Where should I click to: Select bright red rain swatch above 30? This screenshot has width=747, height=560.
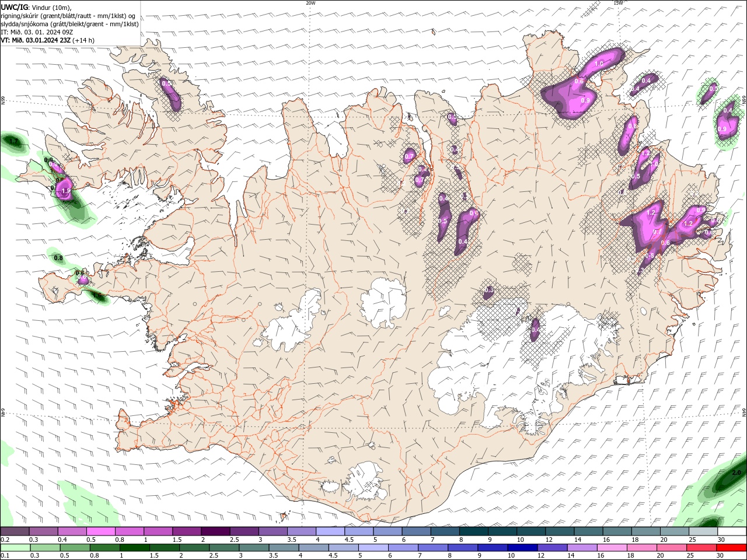tap(731, 548)
